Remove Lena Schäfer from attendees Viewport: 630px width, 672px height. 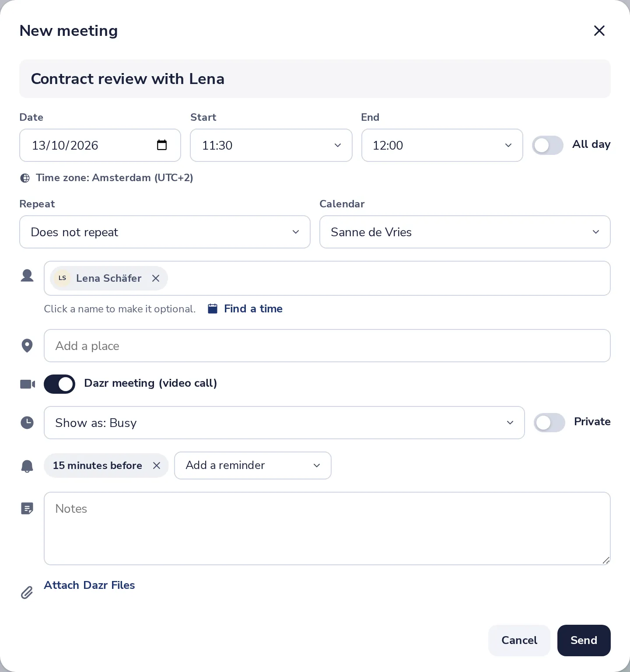click(x=156, y=278)
